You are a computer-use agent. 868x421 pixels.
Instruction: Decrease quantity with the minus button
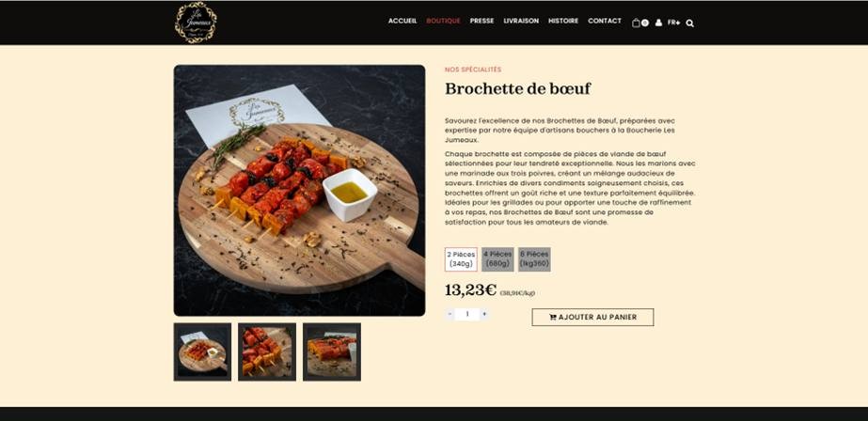click(x=450, y=314)
